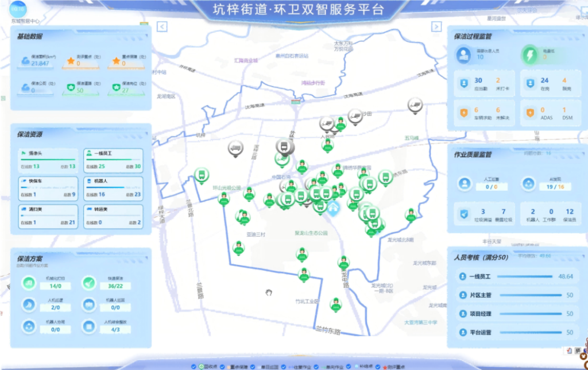Click the 东城智居中心 logo at top left
This screenshot has height=370, width=588.
pyautogui.click(x=18, y=10)
